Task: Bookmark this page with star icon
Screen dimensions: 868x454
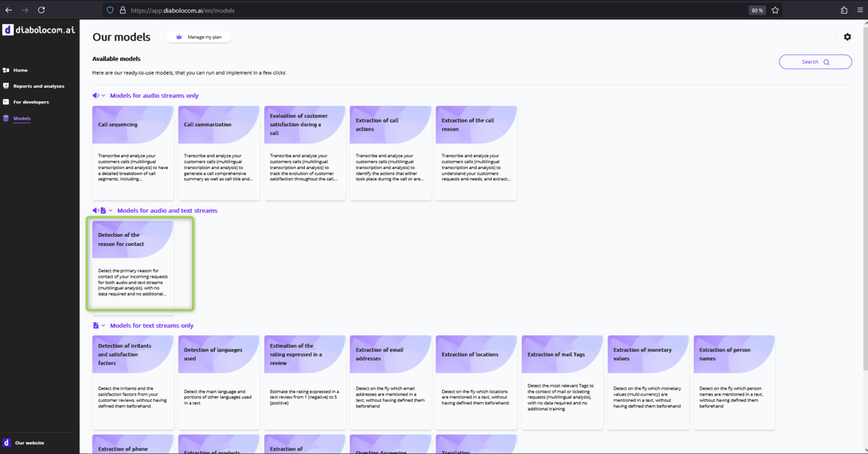Action: coord(775,10)
